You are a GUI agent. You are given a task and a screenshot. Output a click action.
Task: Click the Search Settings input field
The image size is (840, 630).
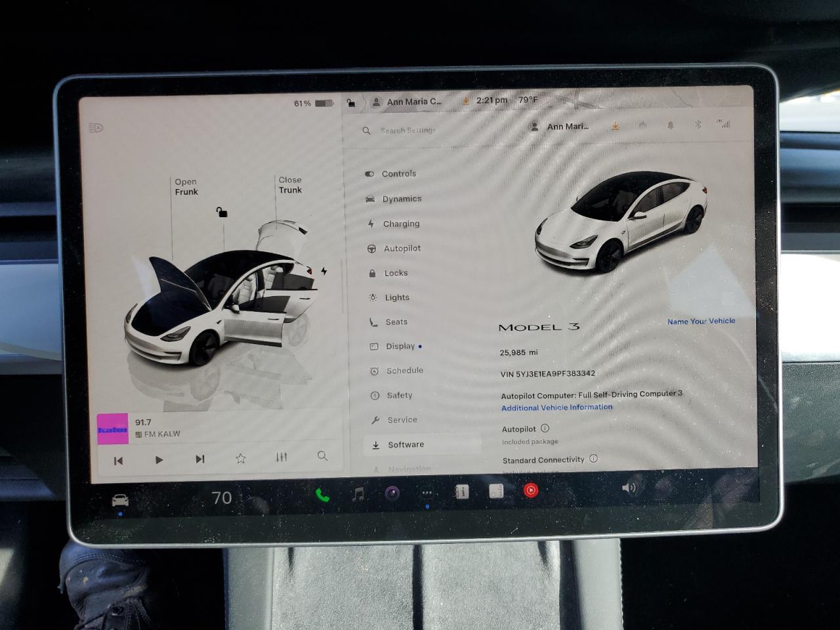tap(408, 130)
